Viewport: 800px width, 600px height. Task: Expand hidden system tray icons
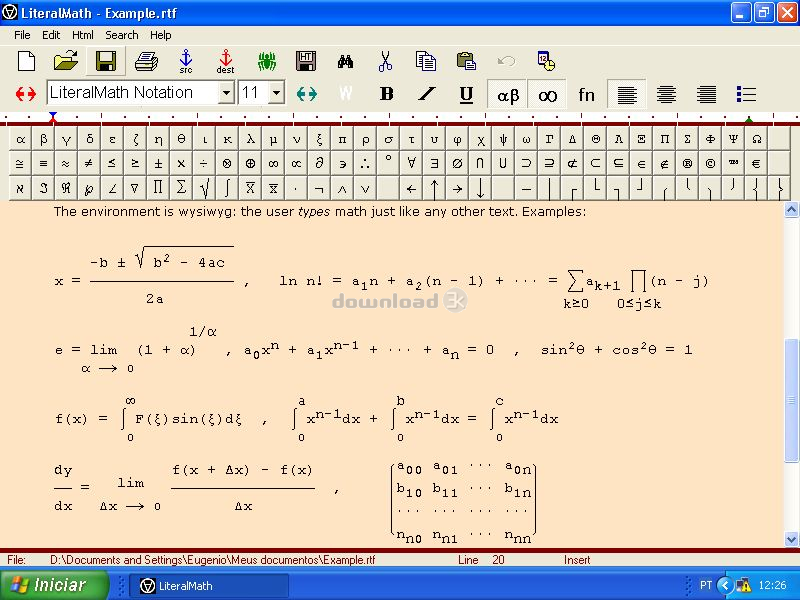pos(725,585)
